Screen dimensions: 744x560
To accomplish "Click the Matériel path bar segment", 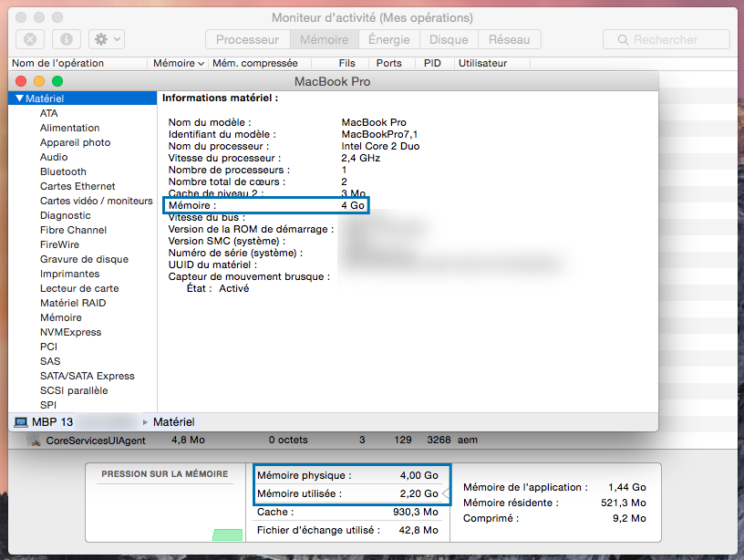I will point(173,422).
